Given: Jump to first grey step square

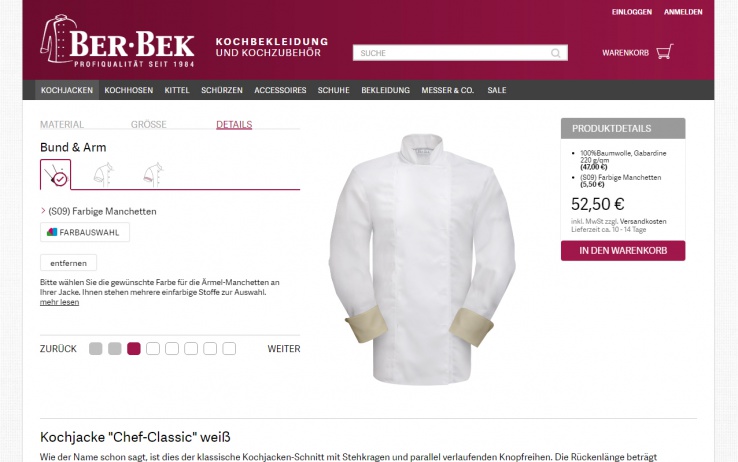Looking at the screenshot, I should [x=96, y=349].
